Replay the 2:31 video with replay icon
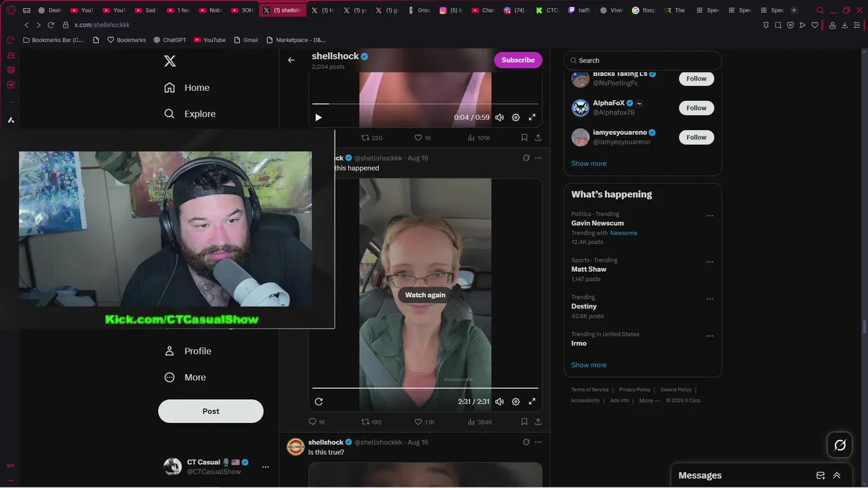The height and width of the screenshot is (488, 868). [x=319, y=401]
